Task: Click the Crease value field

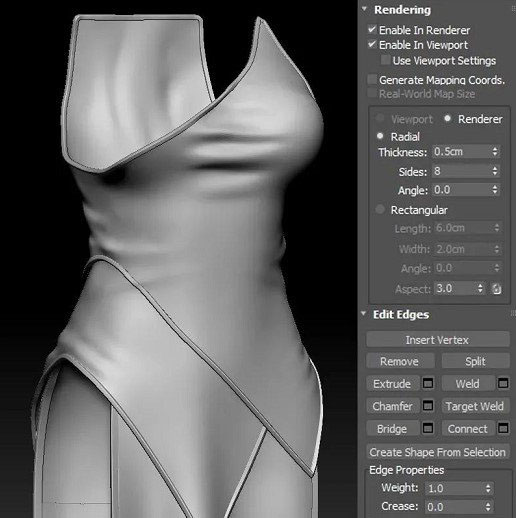Action: (x=455, y=507)
